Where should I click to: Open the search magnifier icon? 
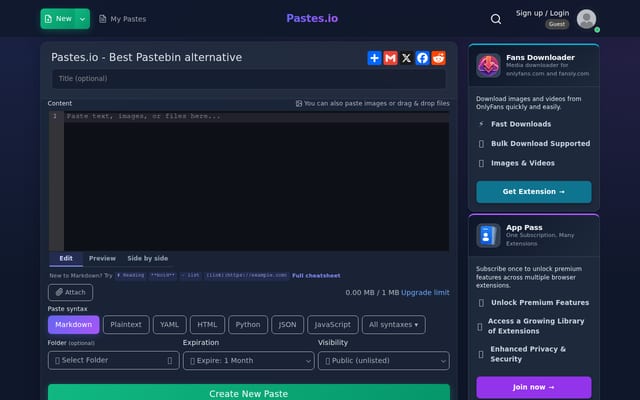(496, 19)
